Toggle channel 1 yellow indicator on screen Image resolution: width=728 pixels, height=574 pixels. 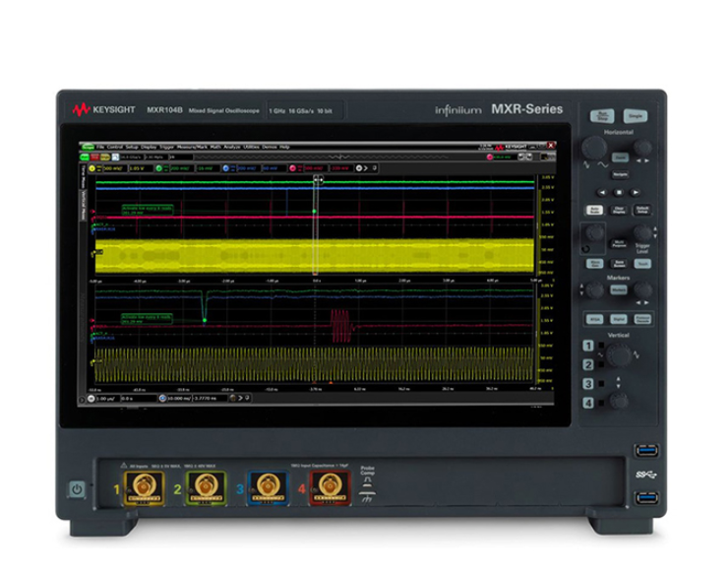click(91, 168)
